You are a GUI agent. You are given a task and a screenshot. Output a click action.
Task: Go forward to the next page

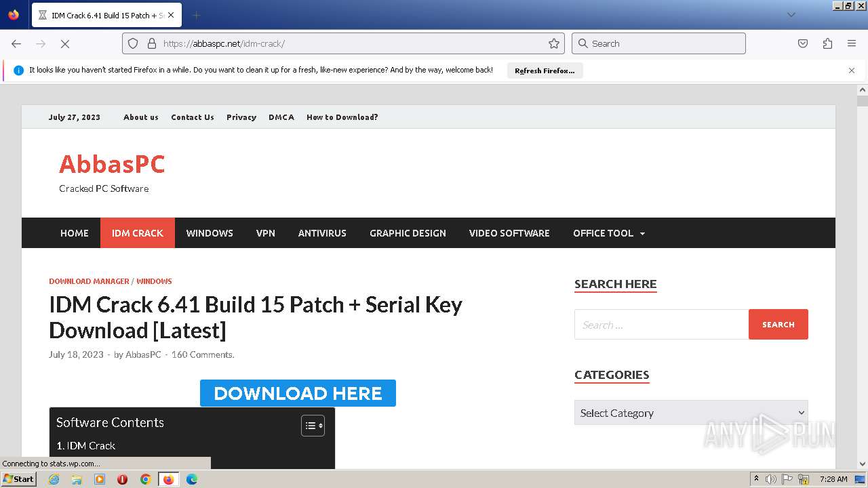click(x=41, y=43)
